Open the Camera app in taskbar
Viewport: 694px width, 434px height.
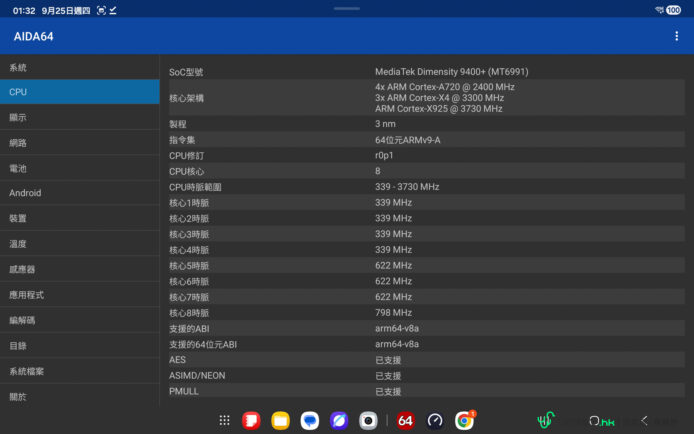368,420
